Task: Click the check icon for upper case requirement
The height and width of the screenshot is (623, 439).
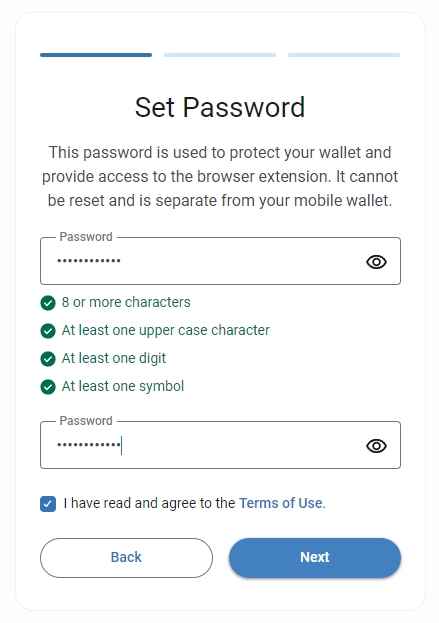Action: click(48, 331)
